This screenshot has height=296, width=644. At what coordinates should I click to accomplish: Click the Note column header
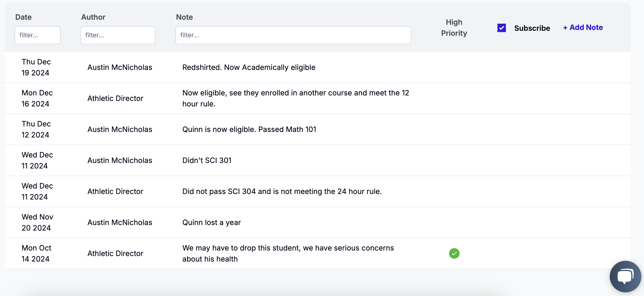[x=184, y=17]
